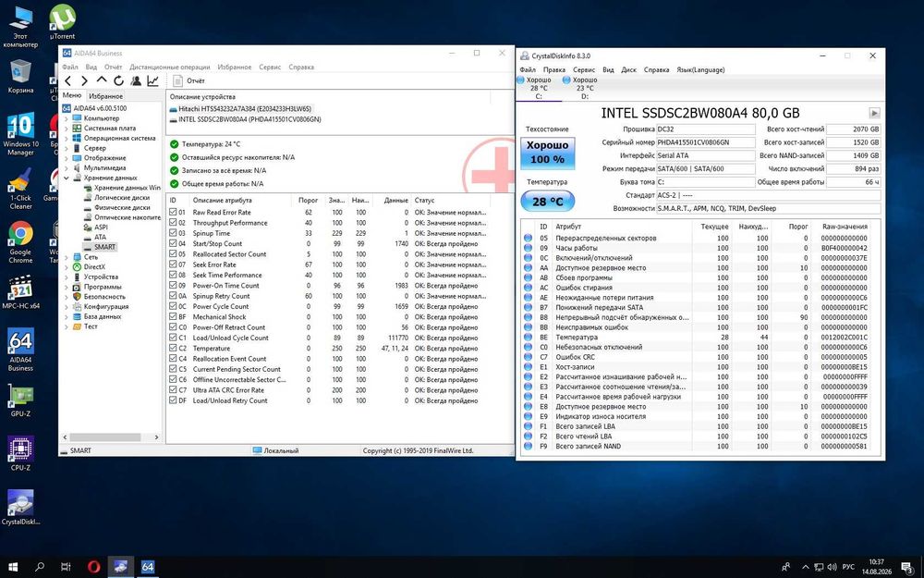Click CrystalDiskInfo taskbar icon
Image resolution: width=924 pixels, height=578 pixels.
click(x=121, y=567)
